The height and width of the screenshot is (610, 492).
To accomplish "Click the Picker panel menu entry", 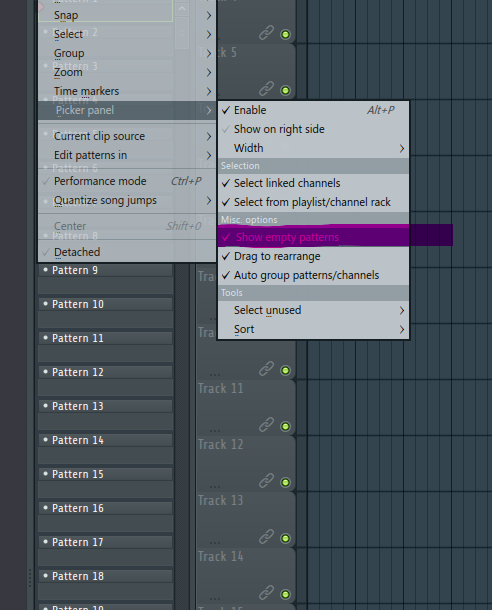I will (127, 110).
